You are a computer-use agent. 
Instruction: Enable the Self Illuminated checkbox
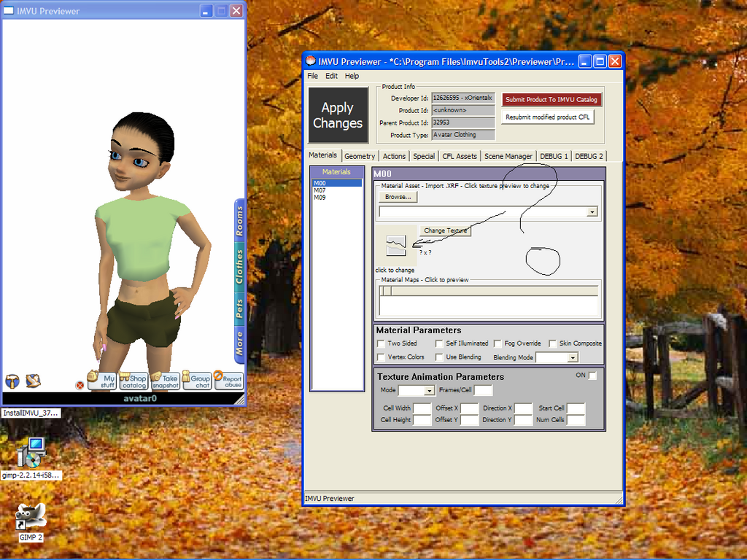click(438, 343)
